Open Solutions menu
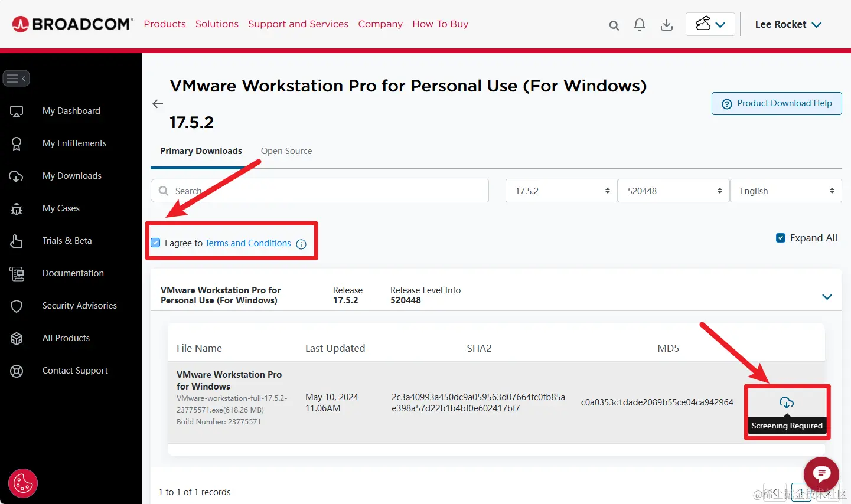The width and height of the screenshot is (851, 504). [217, 24]
